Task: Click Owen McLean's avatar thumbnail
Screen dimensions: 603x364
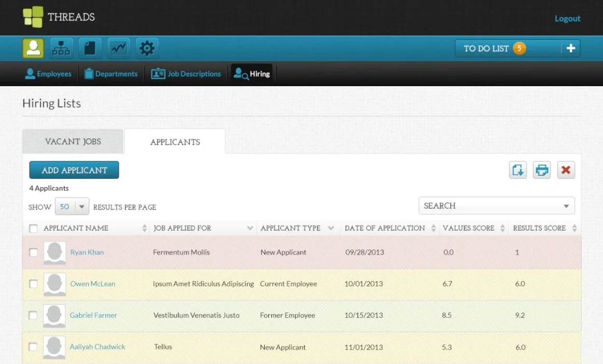Action: 54,284
